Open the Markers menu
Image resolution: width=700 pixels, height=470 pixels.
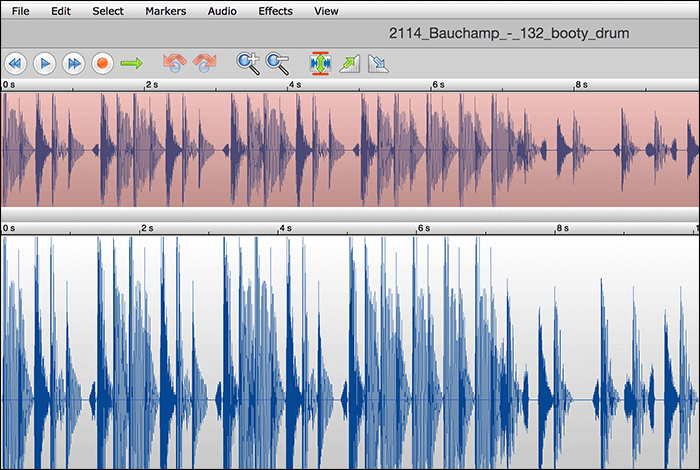click(x=165, y=11)
